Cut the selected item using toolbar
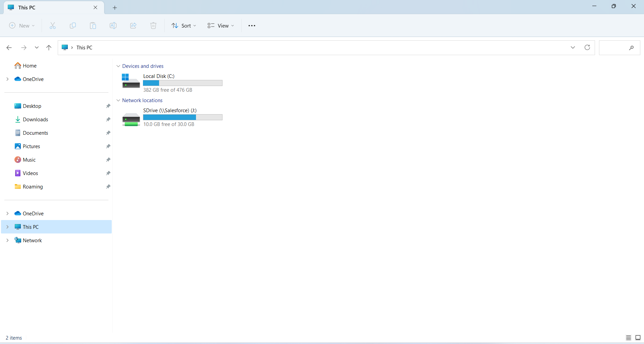The image size is (644, 344). coord(52,26)
